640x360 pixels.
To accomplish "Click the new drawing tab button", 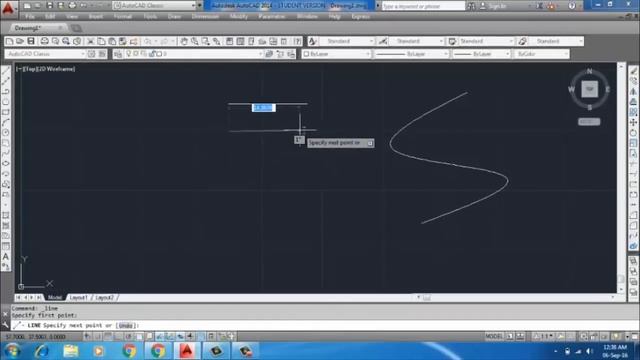I will click(x=76, y=28).
